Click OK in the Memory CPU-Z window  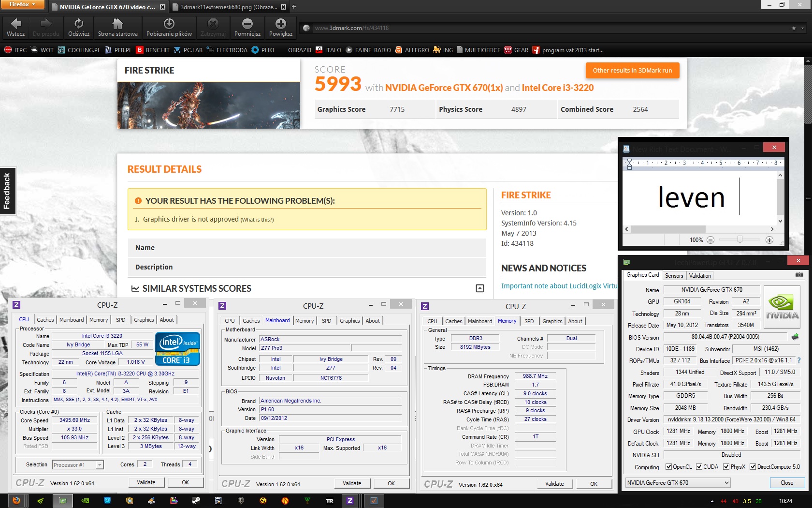[594, 484]
